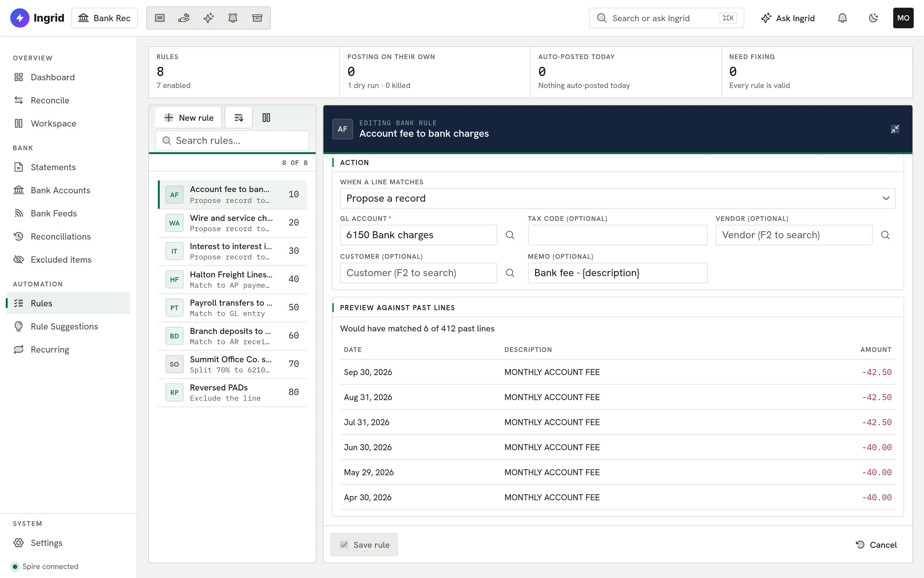Image resolution: width=924 pixels, height=578 pixels.
Task: Select the 'Halton Freight Lines...' rule
Action: point(232,279)
